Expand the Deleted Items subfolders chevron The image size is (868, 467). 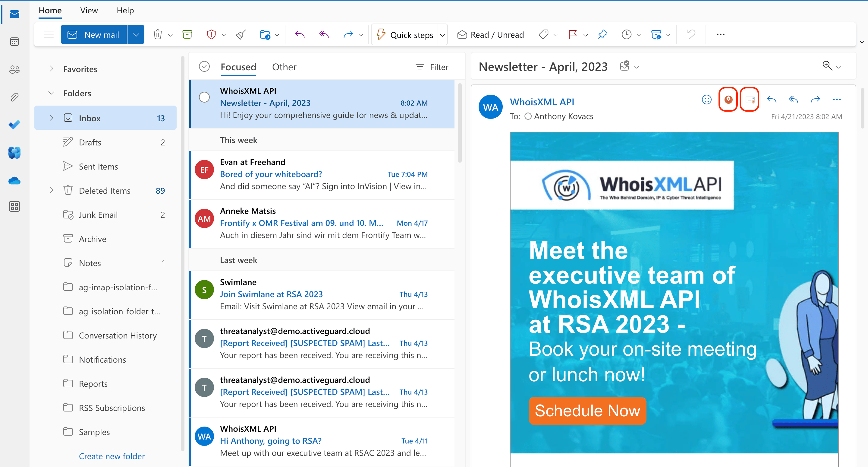(51, 190)
